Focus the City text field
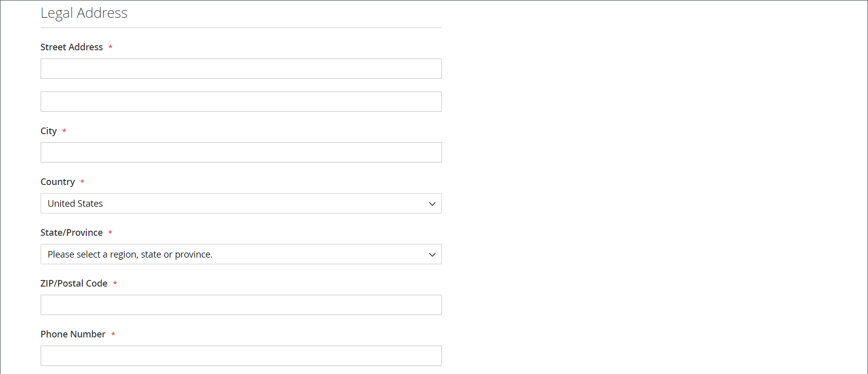This screenshot has height=374, width=868. (241, 152)
